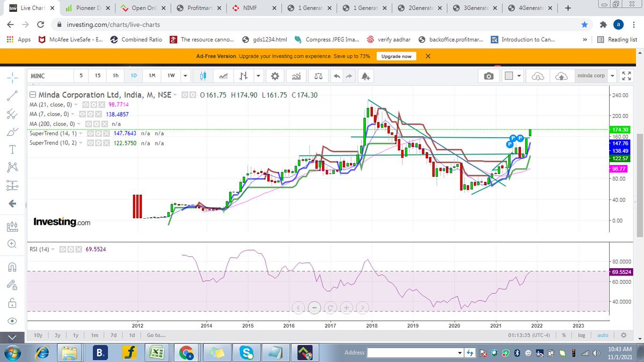Select the 1W interval
The height and width of the screenshot is (362, 644).
pos(171,76)
